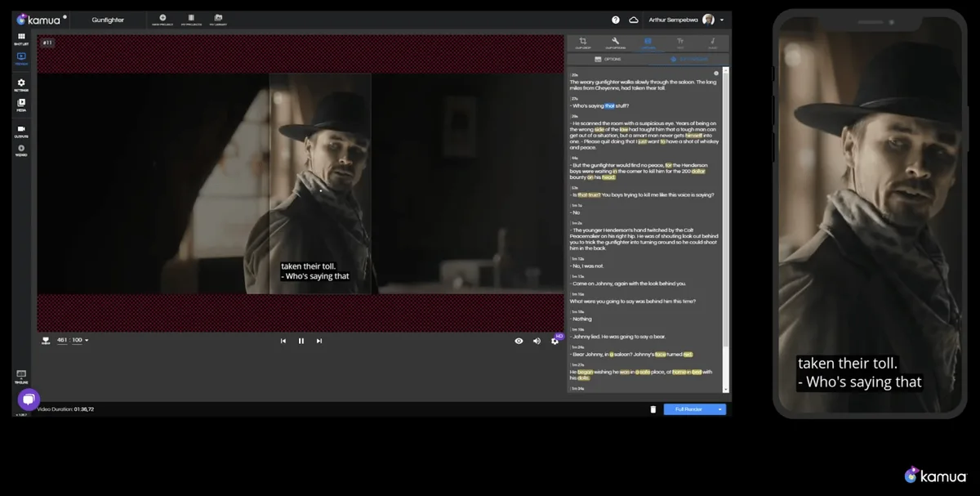Skip to the next shot
Viewport: 980px width, 496px height.
(319, 341)
